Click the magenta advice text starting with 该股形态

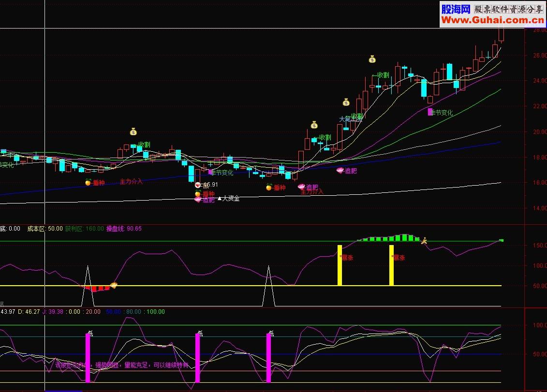[122, 365]
